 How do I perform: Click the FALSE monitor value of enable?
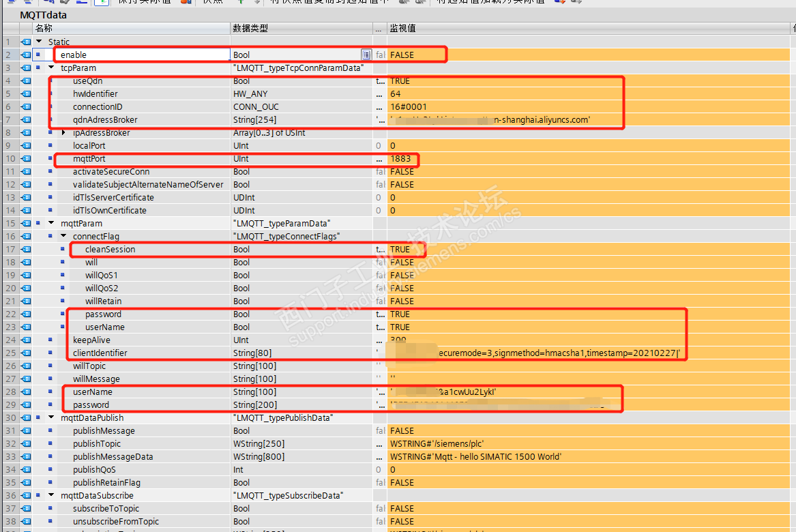click(402, 55)
